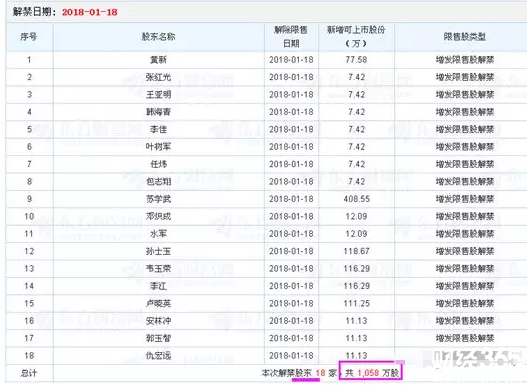Click serial number 5
Viewport: 527px width, 389px height.
click(29, 129)
